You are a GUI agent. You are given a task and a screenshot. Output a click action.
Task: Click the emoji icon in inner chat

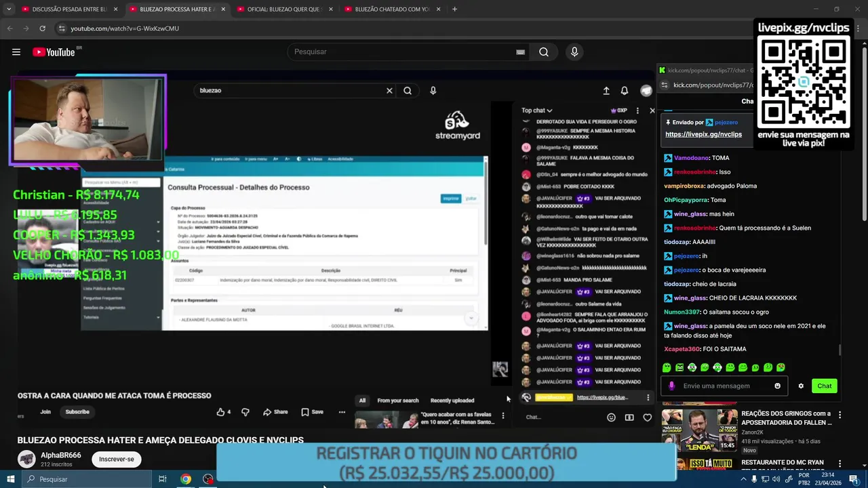pos(611,418)
